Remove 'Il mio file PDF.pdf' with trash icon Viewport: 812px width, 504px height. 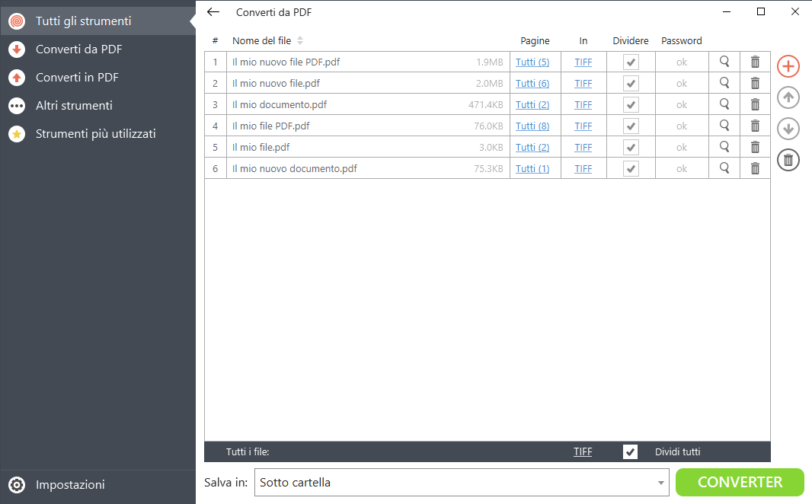[x=755, y=126]
